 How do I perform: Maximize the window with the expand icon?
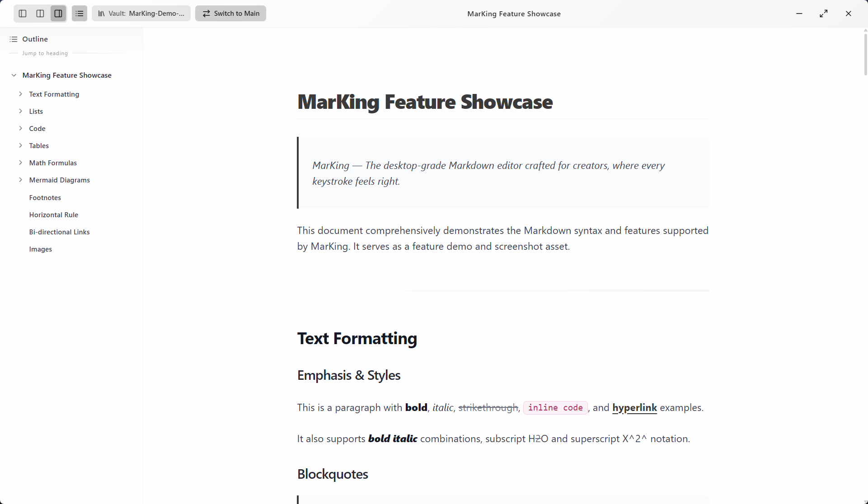tap(824, 14)
